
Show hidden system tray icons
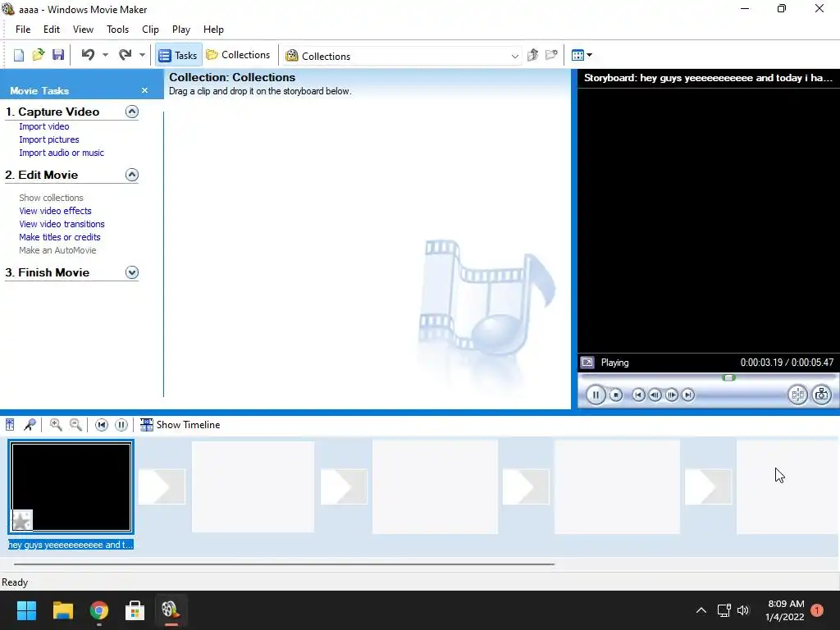coord(701,610)
